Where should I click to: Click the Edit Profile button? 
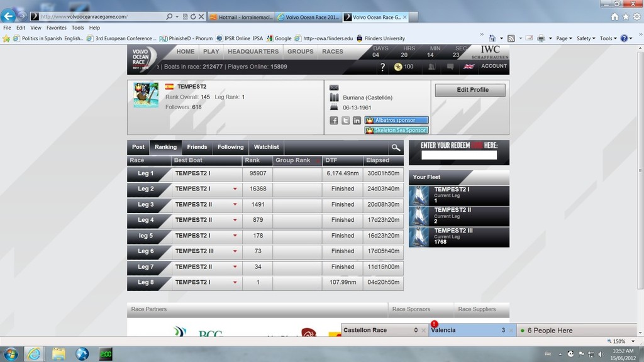point(470,90)
